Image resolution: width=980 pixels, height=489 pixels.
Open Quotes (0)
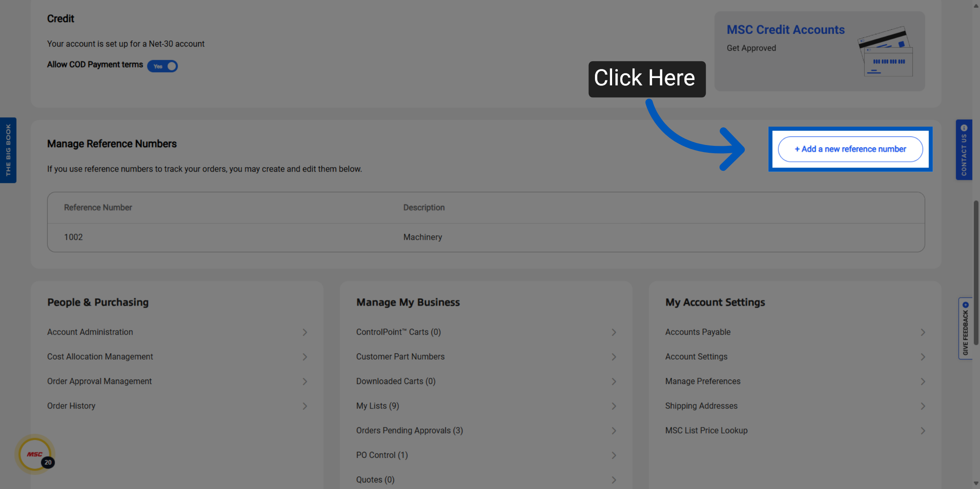(375, 479)
